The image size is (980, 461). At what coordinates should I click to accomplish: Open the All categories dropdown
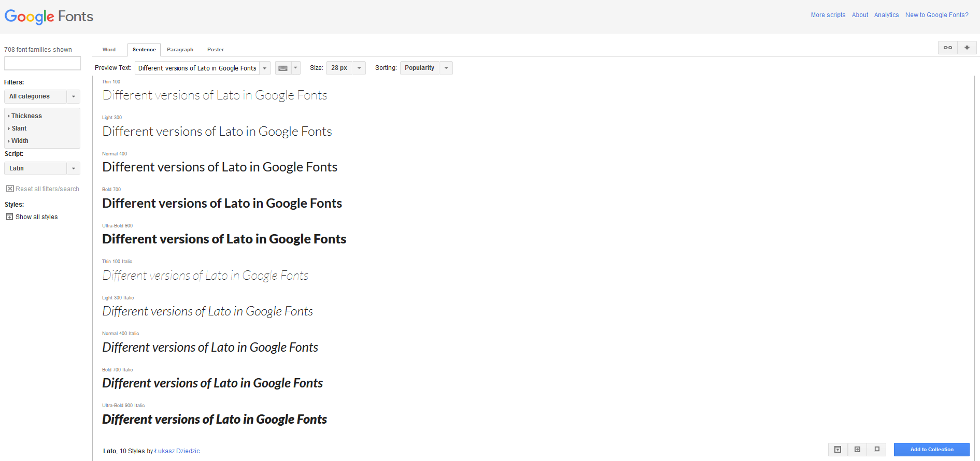[x=35, y=96]
